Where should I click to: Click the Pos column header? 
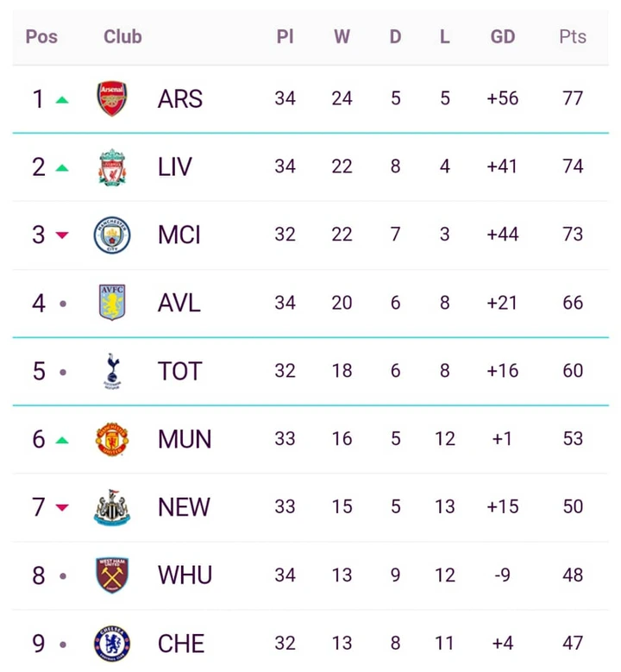41,36
